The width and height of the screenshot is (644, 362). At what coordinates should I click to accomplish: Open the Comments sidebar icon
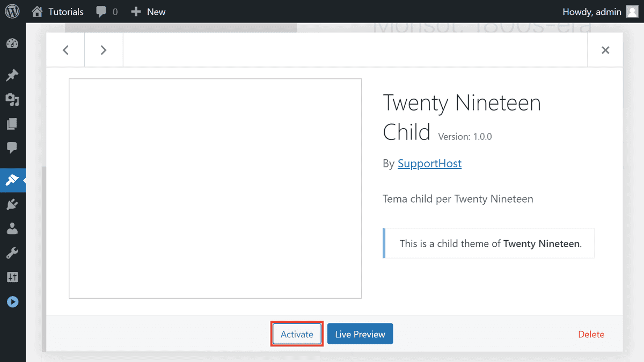(x=12, y=148)
